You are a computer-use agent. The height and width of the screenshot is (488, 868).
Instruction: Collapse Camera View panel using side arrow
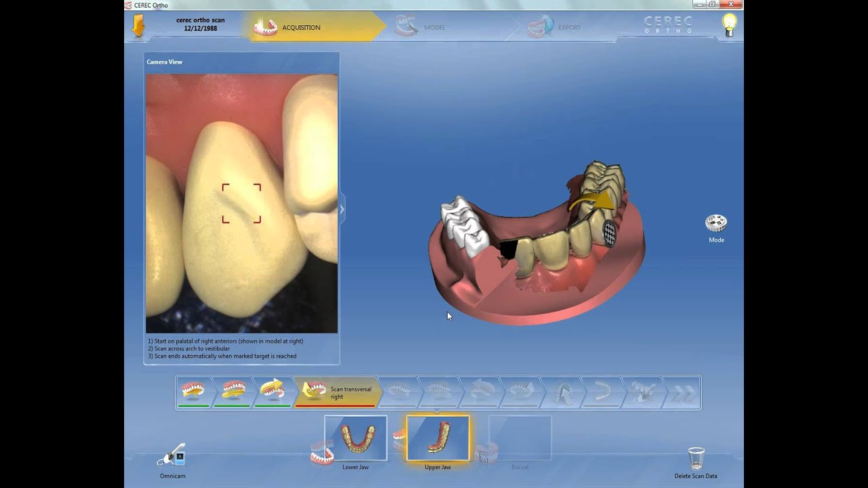tap(342, 209)
